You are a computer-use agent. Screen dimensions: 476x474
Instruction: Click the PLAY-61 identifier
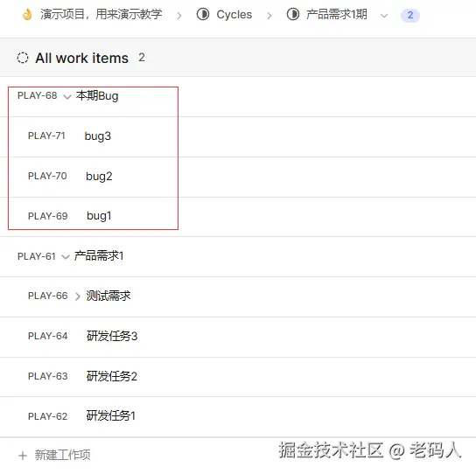[37, 256]
